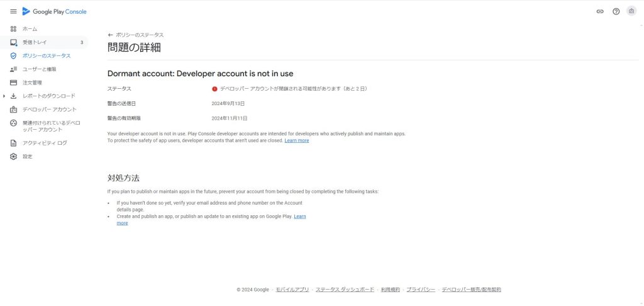The height and width of the screenshot is (306, 644).
Task: Open the account avatar menu
Action: tap(631, 11)
